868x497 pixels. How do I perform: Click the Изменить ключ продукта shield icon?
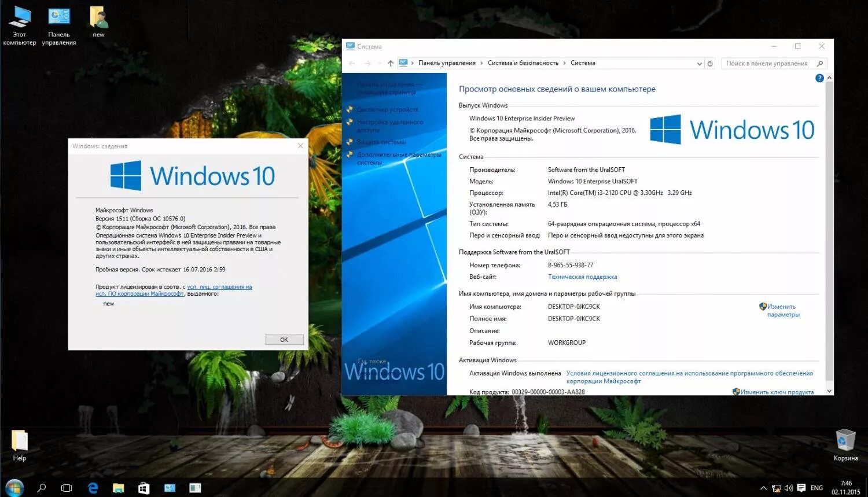coord(737,392)
